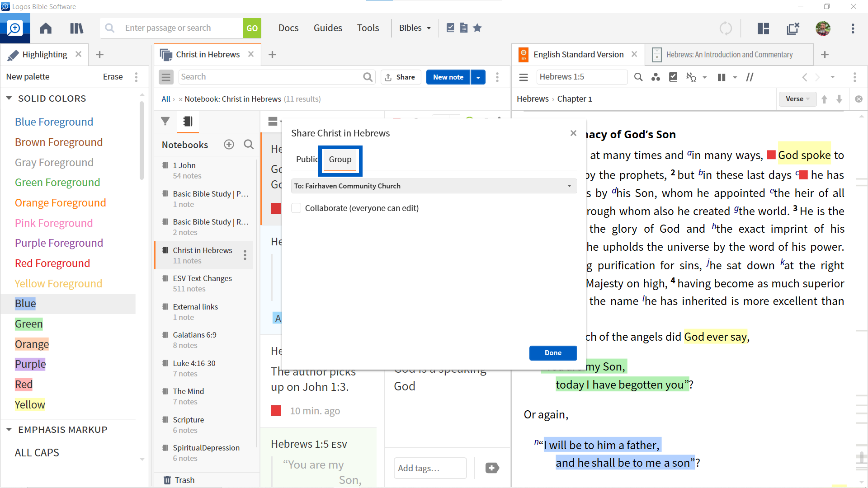Viewport: 868px width, 488px height.
Task: Open the Tools menu
Action: coord(368,28)
